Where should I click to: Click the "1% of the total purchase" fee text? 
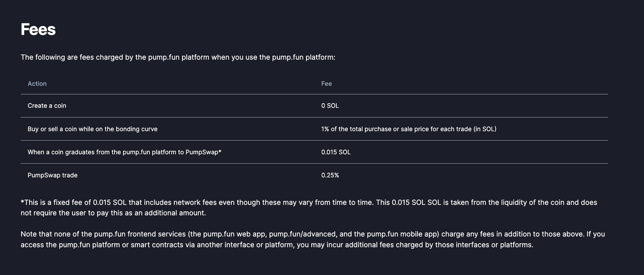[408, 129]
